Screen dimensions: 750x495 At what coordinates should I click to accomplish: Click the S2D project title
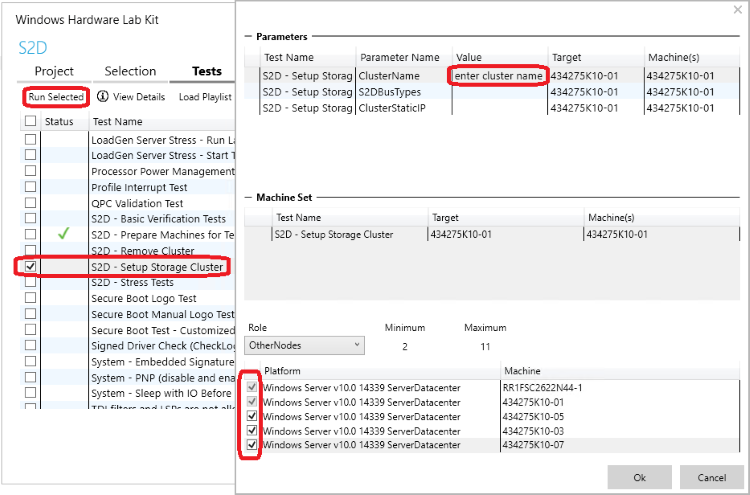(x=33, y=48)
